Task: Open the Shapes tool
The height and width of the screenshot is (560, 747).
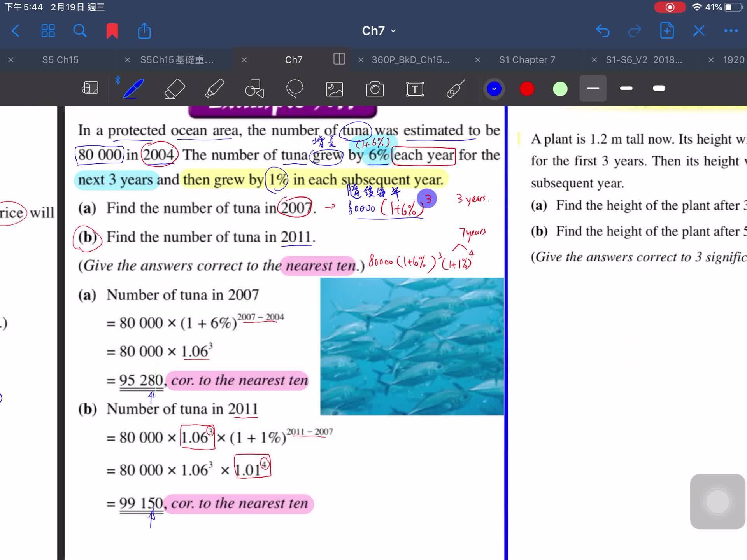Action: pyautogui.click(x=255, y=89)
